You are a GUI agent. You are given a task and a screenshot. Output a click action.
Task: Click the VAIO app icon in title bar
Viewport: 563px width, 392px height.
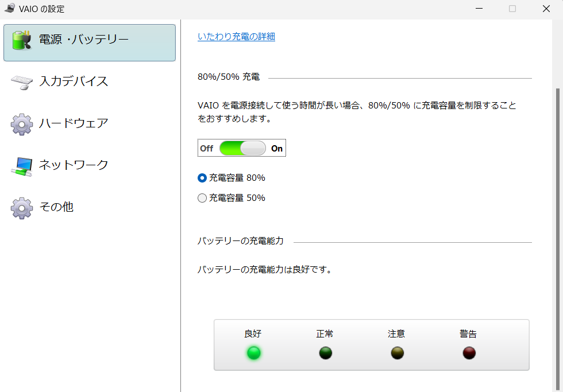(x=10, y=8)
